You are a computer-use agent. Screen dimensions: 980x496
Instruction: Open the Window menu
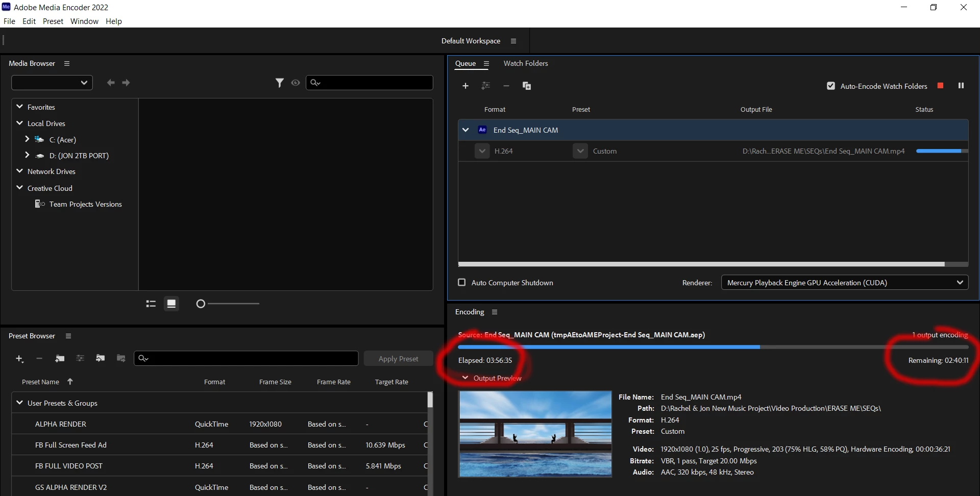(84, 21)
